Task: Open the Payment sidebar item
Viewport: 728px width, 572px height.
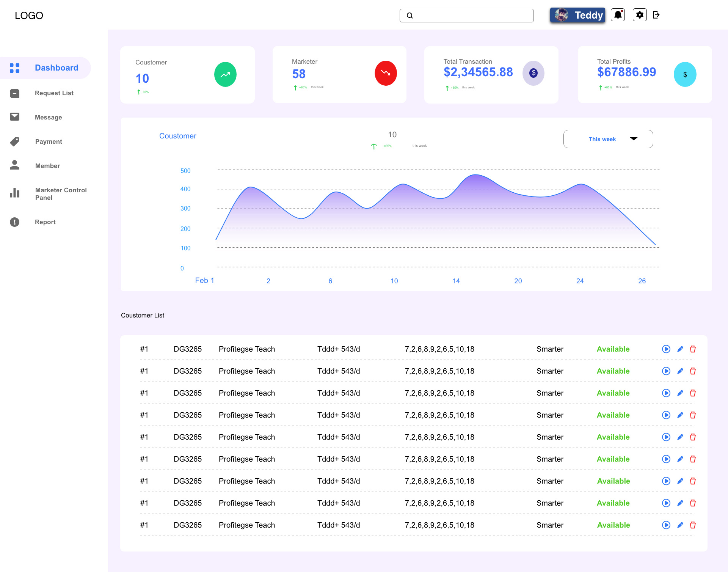Action: (x=49, y=142)
